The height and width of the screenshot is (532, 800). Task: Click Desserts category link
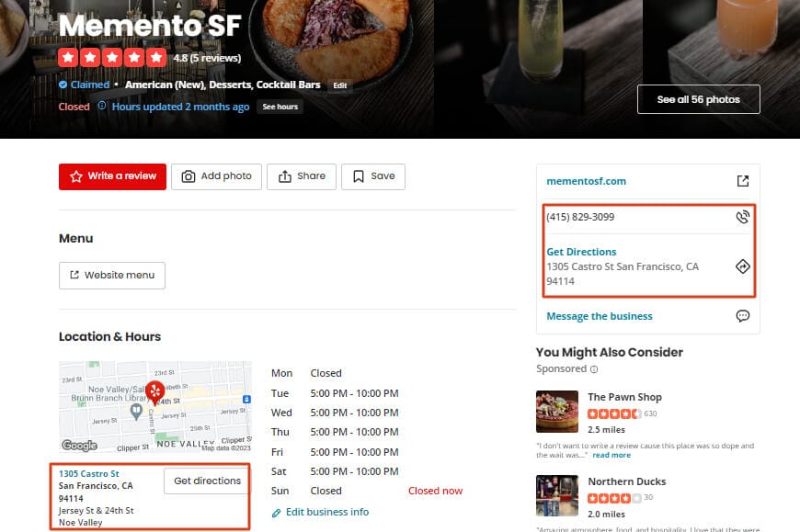click(x=230, y=85)
